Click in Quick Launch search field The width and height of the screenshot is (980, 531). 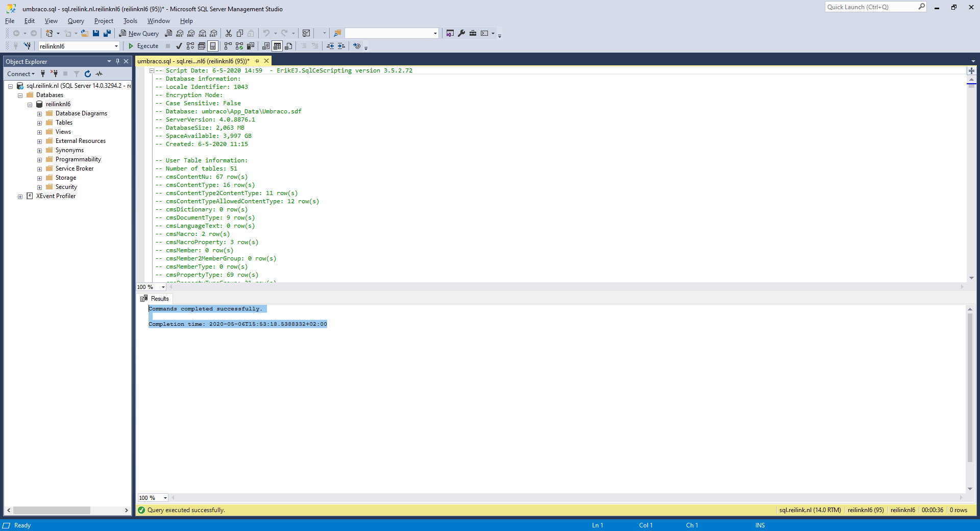point(872,7)
